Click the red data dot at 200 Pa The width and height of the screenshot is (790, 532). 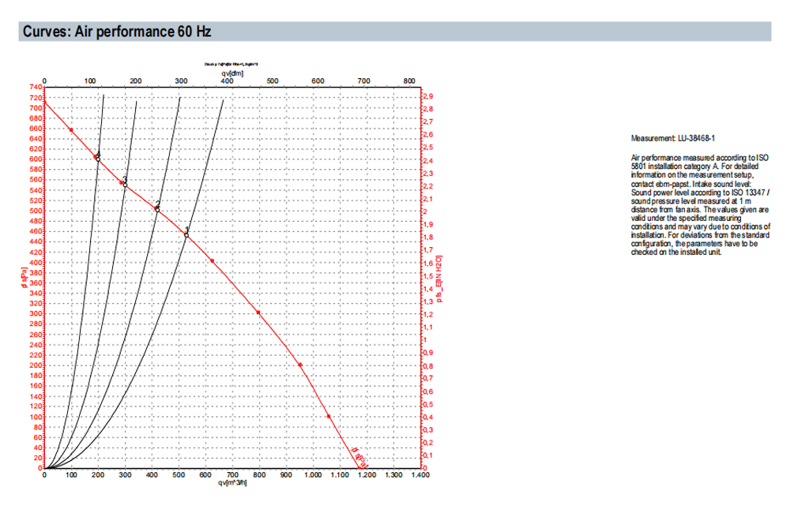click(x=300, y=365)
